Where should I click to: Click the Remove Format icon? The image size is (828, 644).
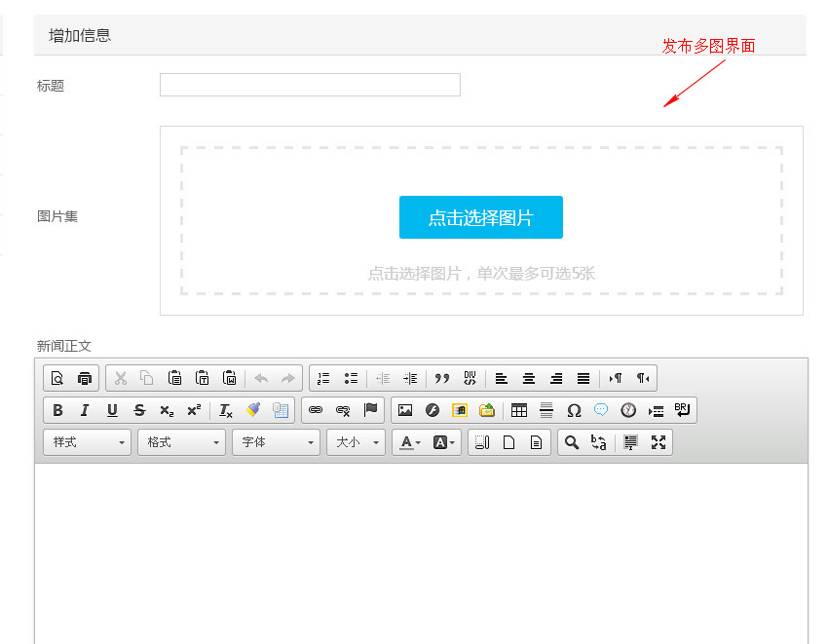[225, 410]
